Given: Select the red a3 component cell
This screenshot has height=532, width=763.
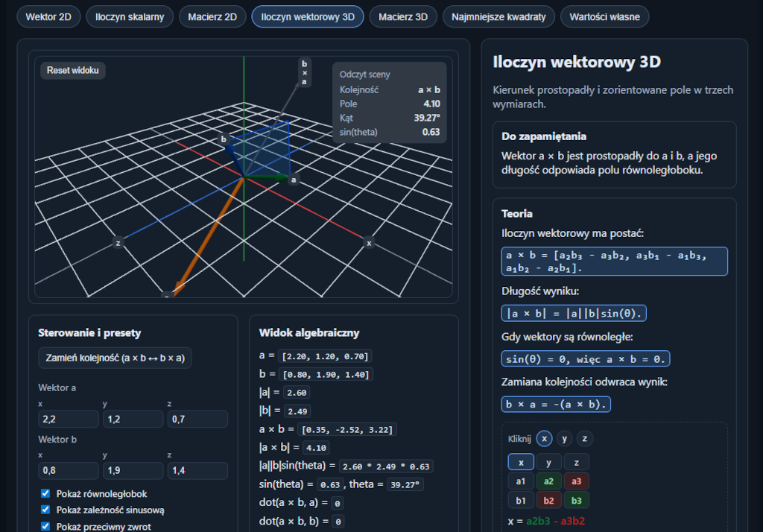Looking at the screenshot, I should pyautogui.click(x=577, y=481).
